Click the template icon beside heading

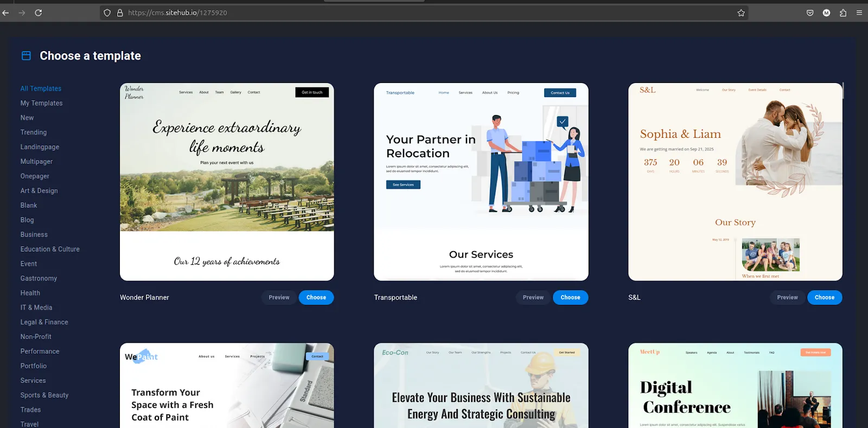(26, 56)
